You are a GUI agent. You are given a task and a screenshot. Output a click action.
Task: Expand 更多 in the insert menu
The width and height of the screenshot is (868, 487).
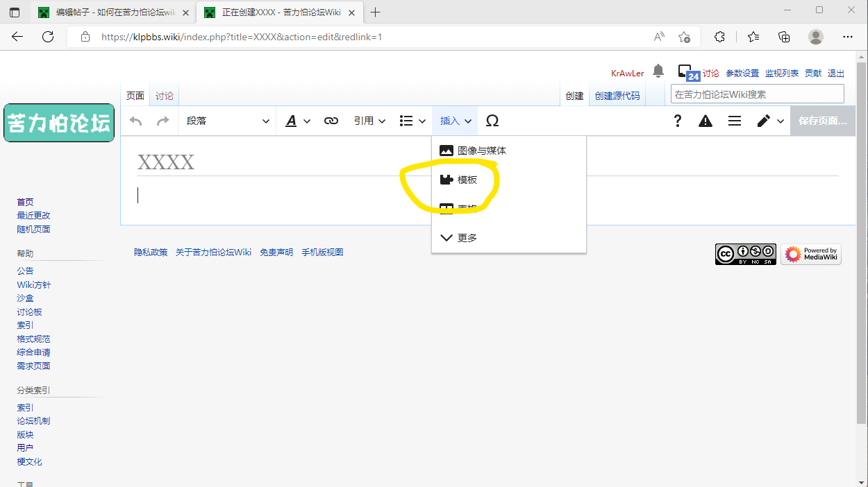(x=509, y=238)
